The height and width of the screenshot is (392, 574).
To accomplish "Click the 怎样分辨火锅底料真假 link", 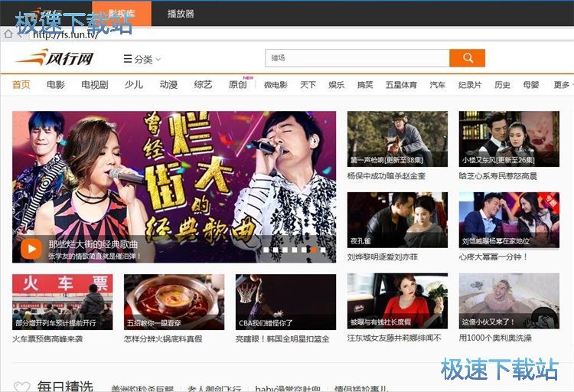I will pyautogui.click(x=163, y=339).
